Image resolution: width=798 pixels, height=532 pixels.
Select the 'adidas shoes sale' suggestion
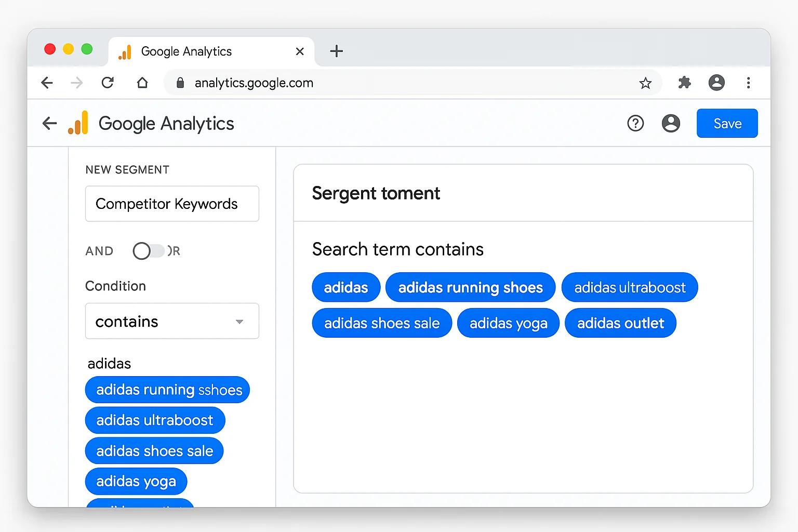pos(154,451)
